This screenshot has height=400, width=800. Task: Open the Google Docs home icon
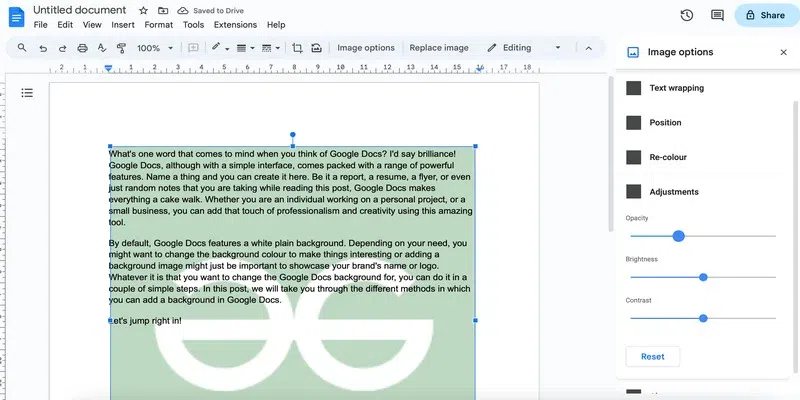point(16,18)
